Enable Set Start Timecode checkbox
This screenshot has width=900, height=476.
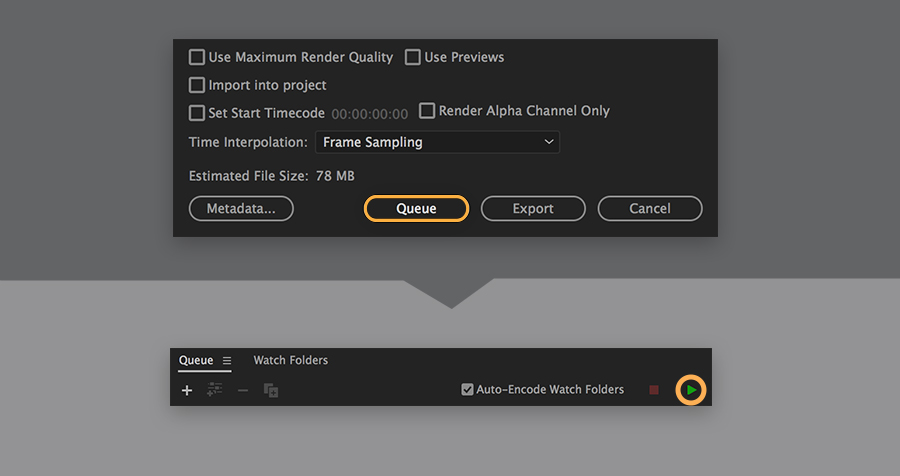pos(197,114)
